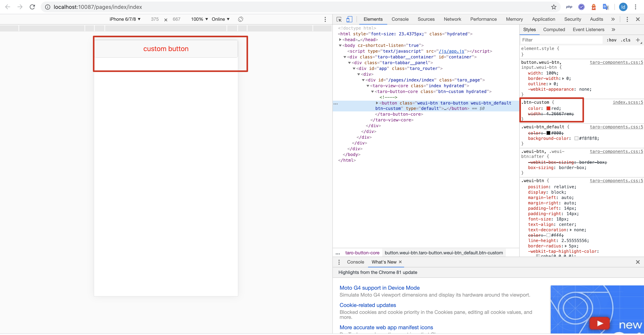Image resolution: width=644 pixels, height=335 pixels.
Task: Open the Computed styles tab
Action: point(554,30)
